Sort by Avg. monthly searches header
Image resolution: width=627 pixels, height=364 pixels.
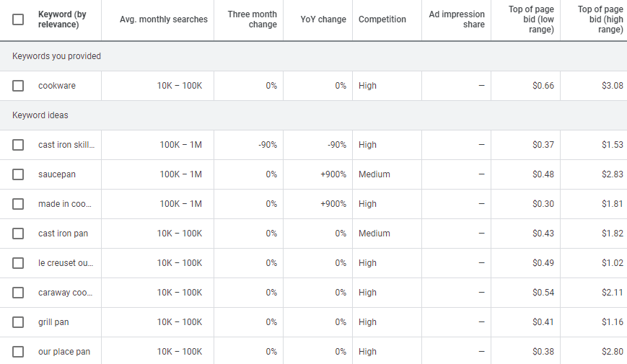[163, 19]
